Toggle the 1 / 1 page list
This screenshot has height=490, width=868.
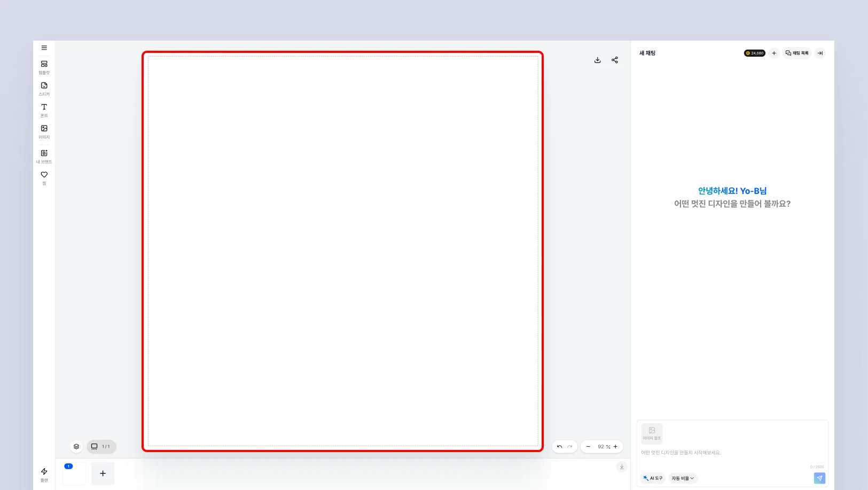101,447
